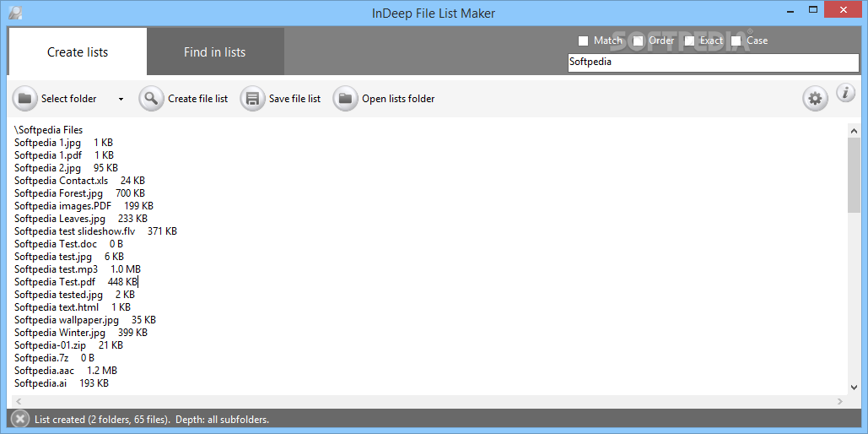Viewport: 868px width, 434px height.
Task: Click the Softpedia images.PDF line
Action: pos(84,206)
